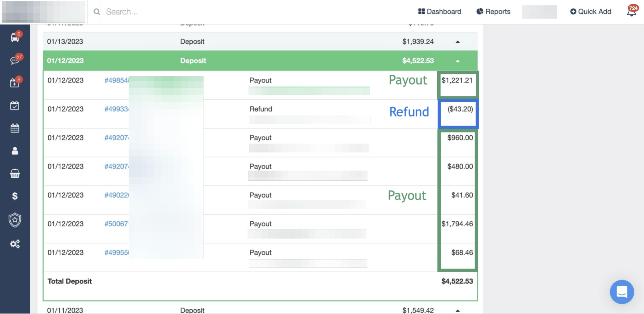
Task: Open the person icon in sidebar
Action: tap(15, 151)
